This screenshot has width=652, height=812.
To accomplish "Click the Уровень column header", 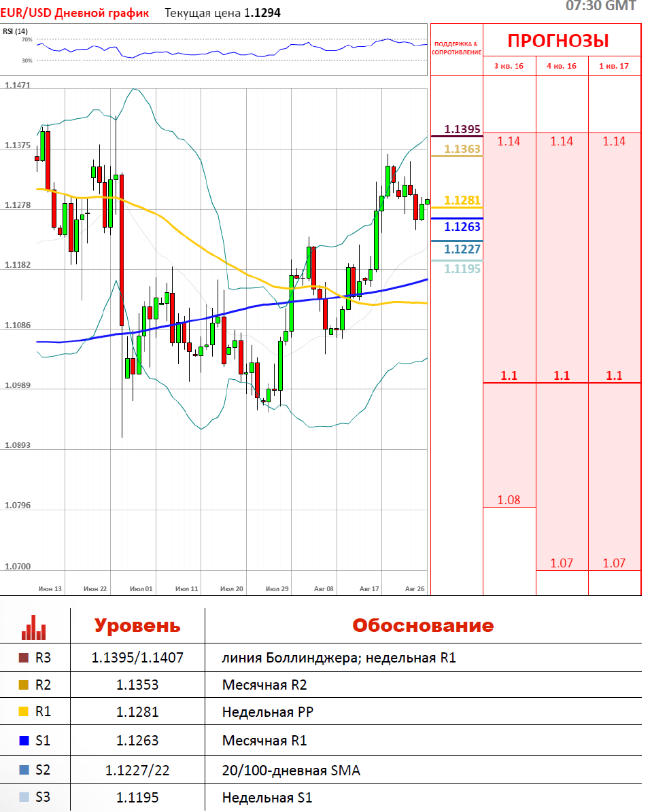I will point(137,626).
